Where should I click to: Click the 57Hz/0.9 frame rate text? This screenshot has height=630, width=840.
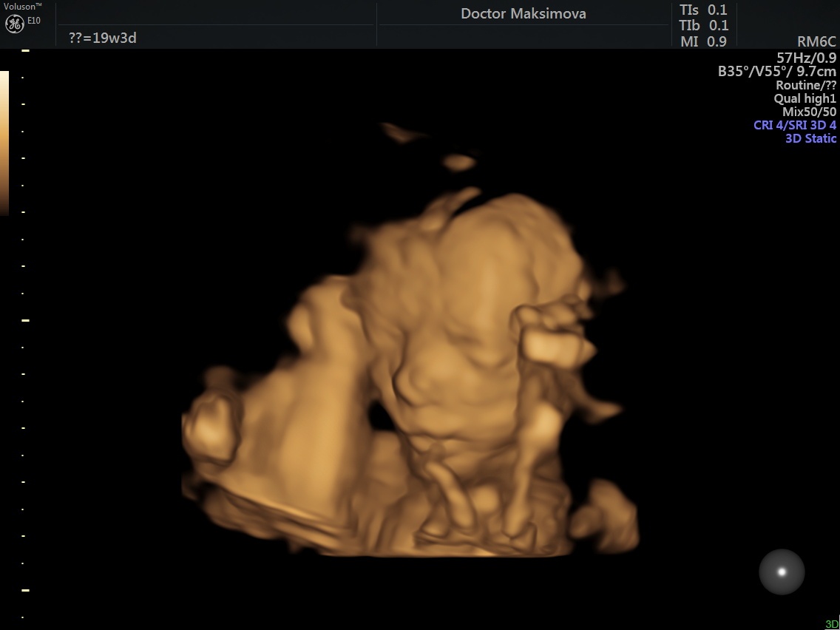coord(806,58)
